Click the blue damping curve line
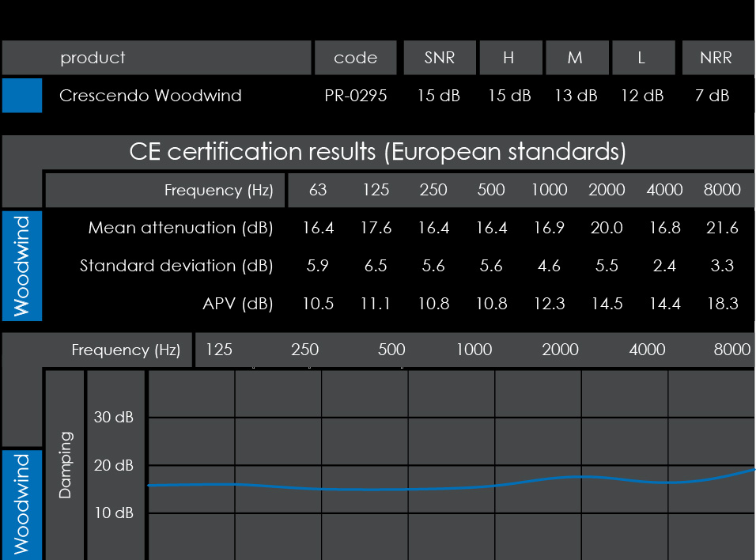The image size is (756, 560). click(452, 488)
